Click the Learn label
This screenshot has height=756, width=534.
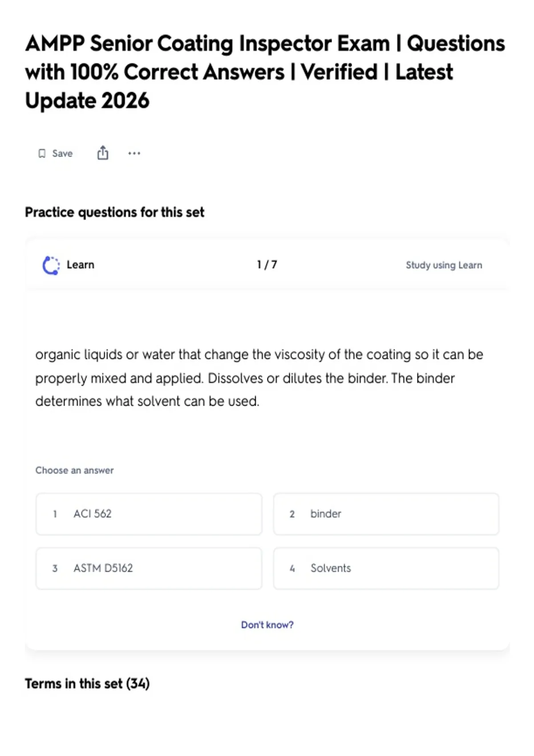81,265
